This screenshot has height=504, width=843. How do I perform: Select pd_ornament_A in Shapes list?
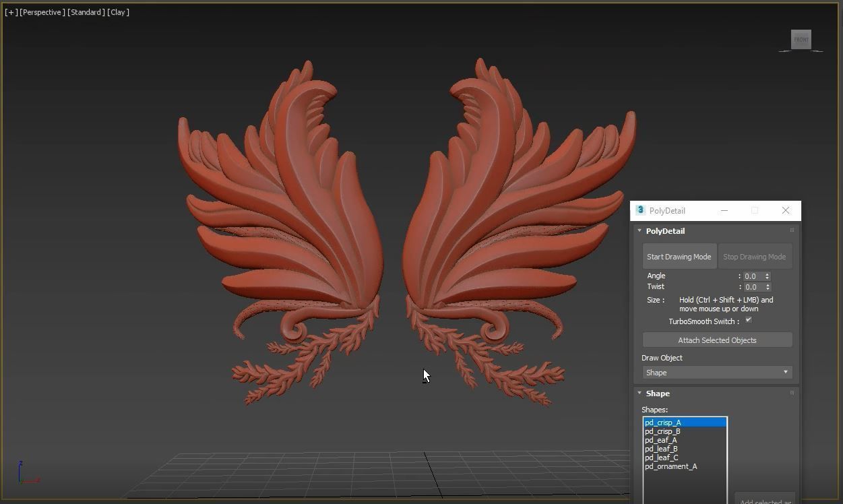pos(685,466)
